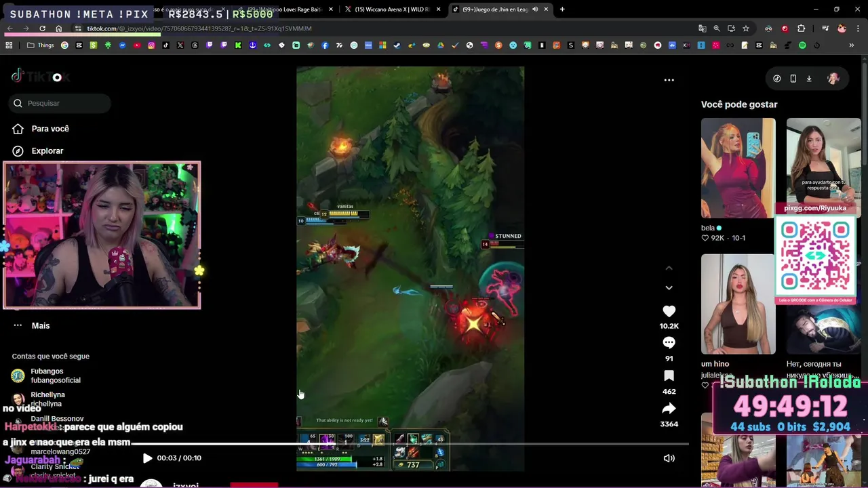868x488 pixels.
Task: Click the browser home button
Action: click(x=58, y=28)
